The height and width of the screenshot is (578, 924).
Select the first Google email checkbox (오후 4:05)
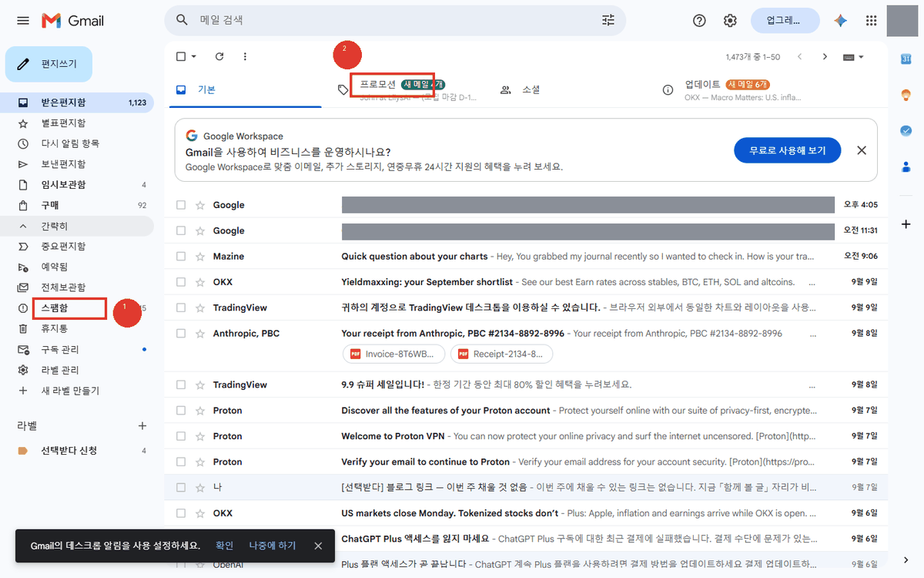point(181,205)
